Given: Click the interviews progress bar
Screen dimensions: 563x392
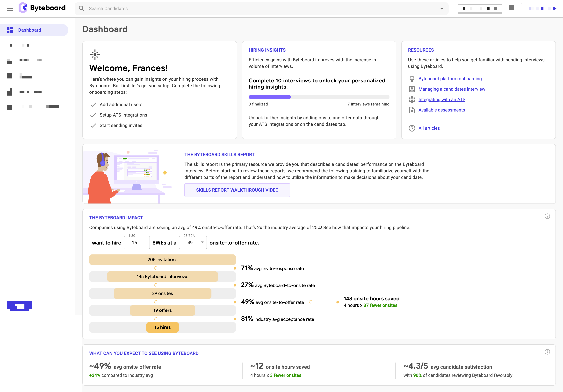Looking at the screenshot, I should 319,97.
